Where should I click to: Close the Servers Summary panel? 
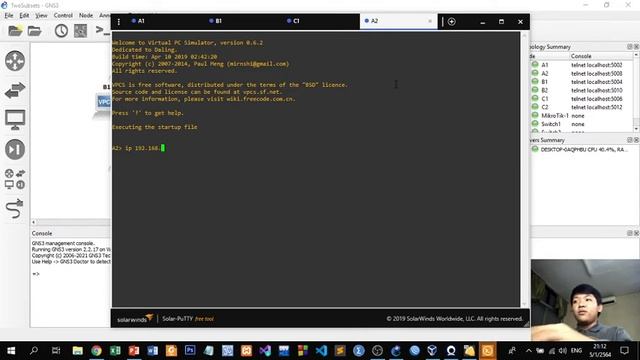pyautogui.click(x=636, y=140)
